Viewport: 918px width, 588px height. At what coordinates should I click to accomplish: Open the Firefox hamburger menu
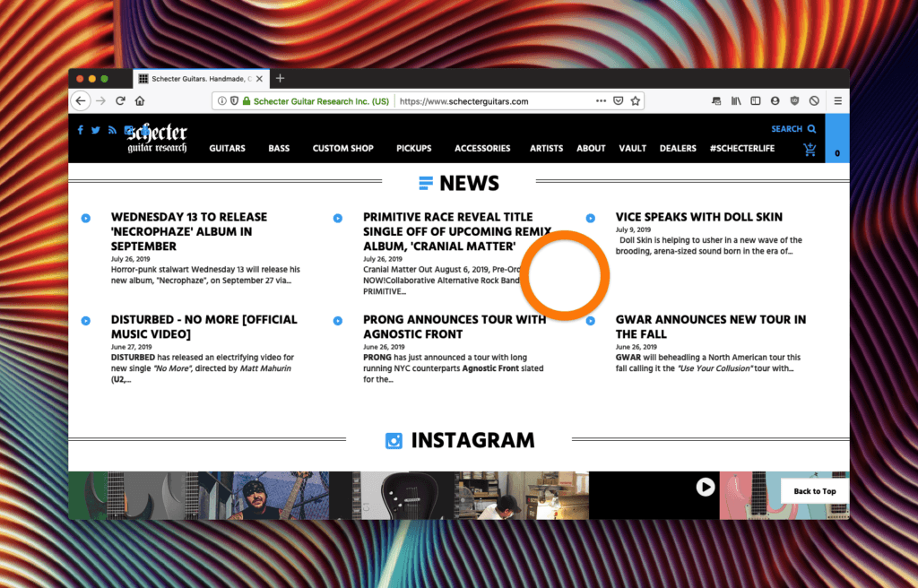(838, 100)
